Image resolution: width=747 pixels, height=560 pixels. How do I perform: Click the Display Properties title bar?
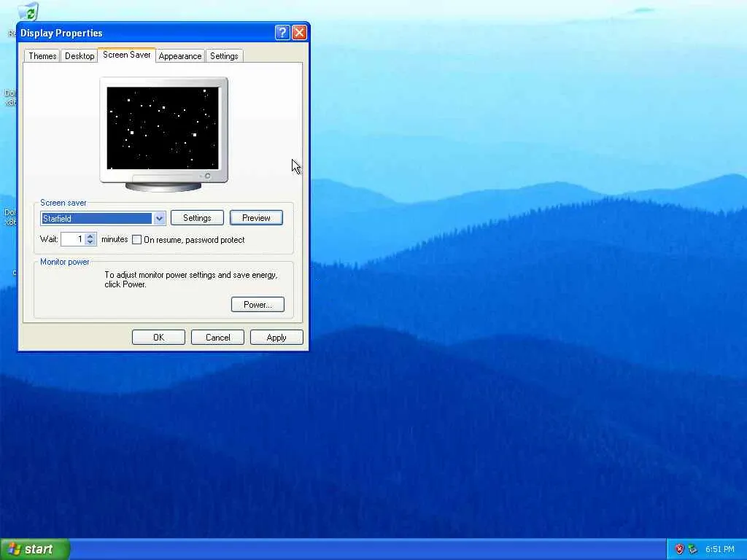click(x=145, y=33)
